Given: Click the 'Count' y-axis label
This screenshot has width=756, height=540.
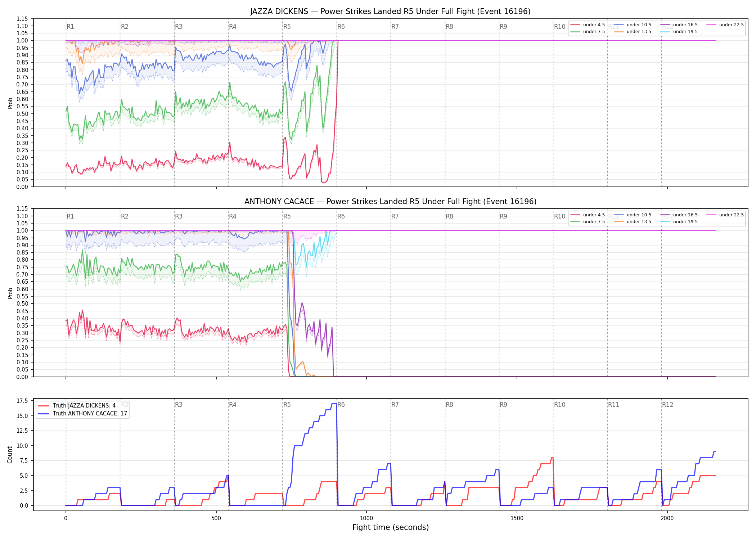Looking at the screenshot, I should click(x=10, y=455).
